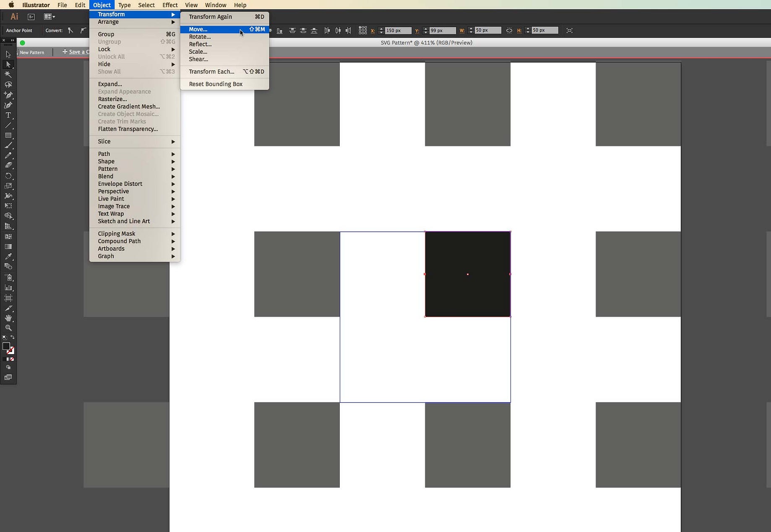Select the Eraser tool
This screenshot has width=771, height=532.
tap(8, 166)
